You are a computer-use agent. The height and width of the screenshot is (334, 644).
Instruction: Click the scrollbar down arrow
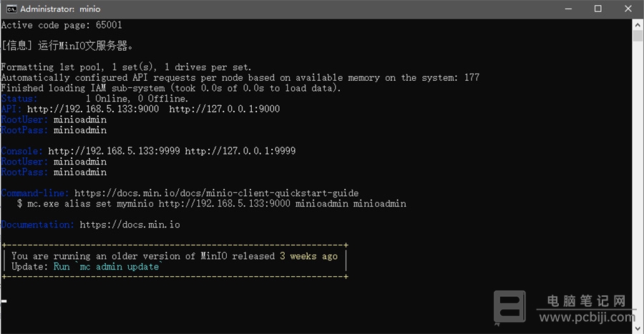click(x=638, y=329)
